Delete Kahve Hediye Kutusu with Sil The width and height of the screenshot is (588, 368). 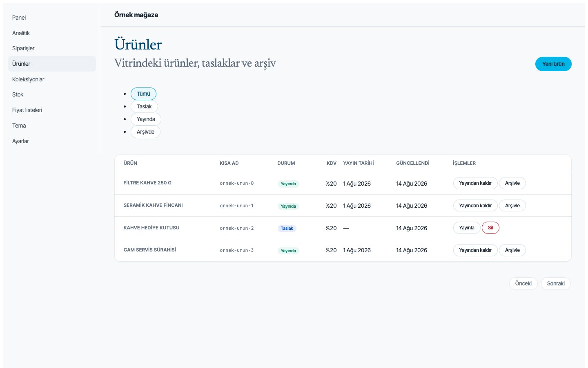coord(490,228)
